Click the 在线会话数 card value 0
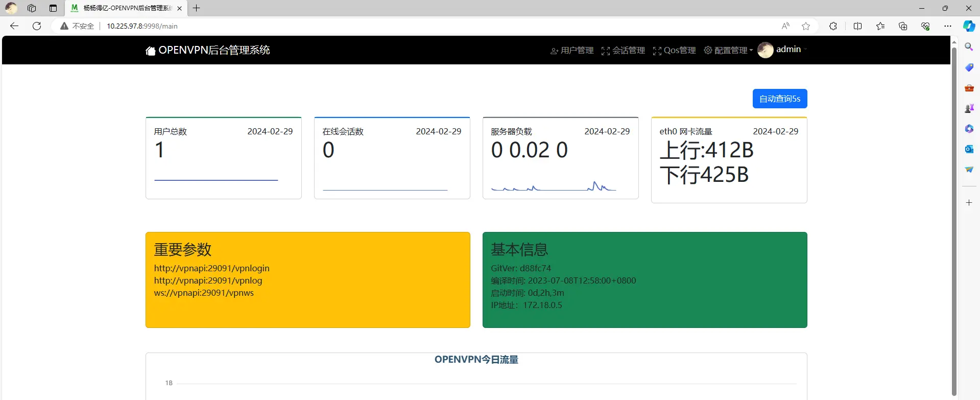 328,150
